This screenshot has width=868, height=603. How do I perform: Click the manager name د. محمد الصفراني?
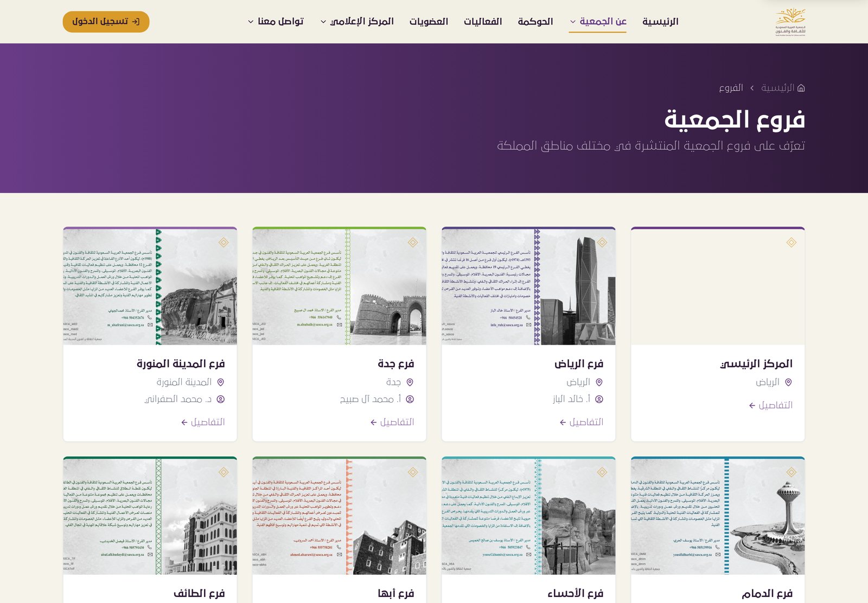pos(178,399)
